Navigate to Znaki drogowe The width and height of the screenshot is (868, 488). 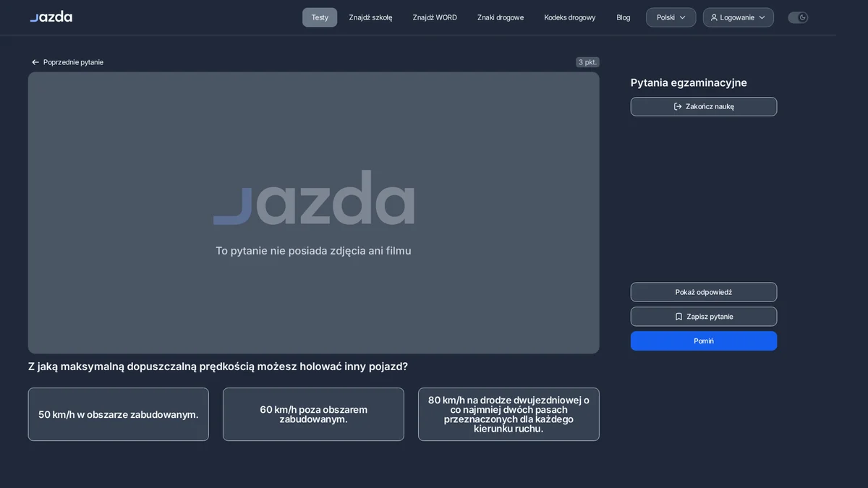[x=501, y=17]
